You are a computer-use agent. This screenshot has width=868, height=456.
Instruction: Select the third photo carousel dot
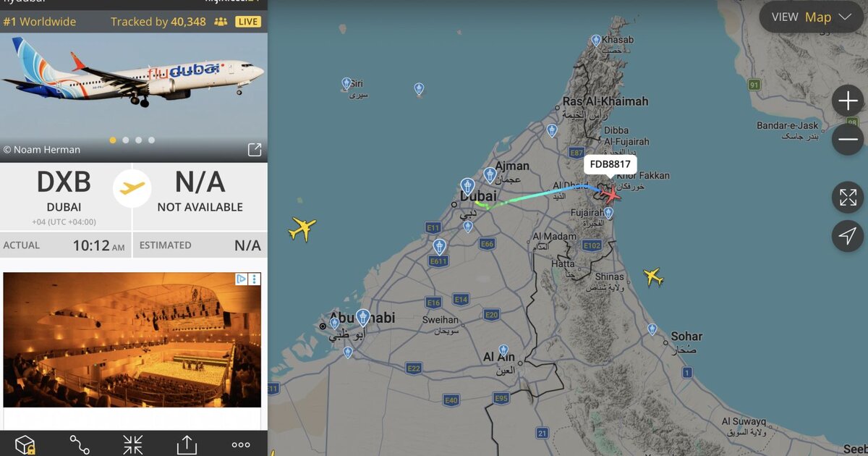click(139, 140)
